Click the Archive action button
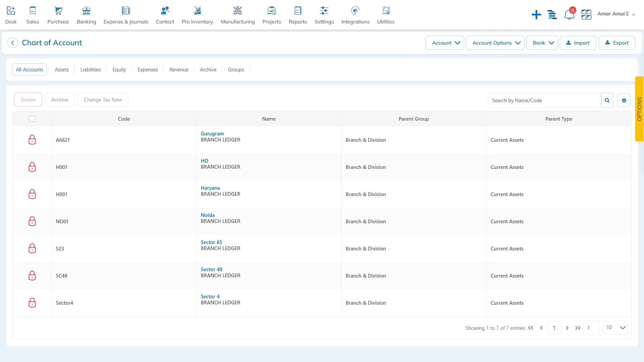 click(x=60, y=100)
